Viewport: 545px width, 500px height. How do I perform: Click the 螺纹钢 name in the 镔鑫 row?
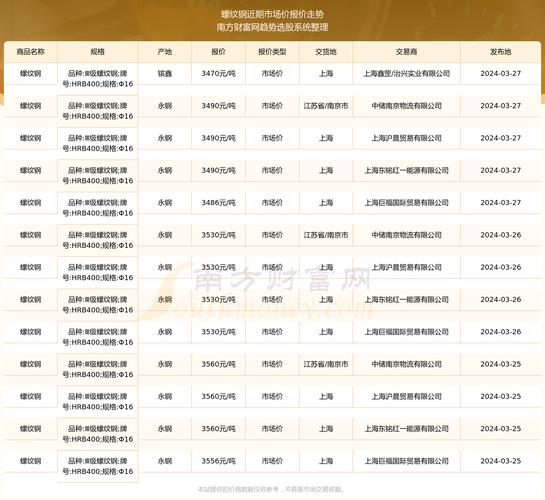pos(31,74)
